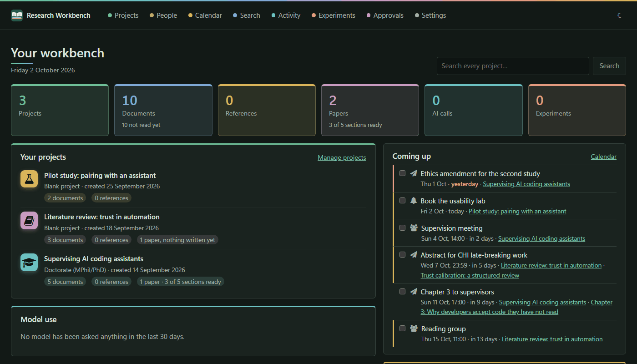
Task: Tick checkbox for Abstract for CHI late-breaking work
Action: tap(402, 255)
